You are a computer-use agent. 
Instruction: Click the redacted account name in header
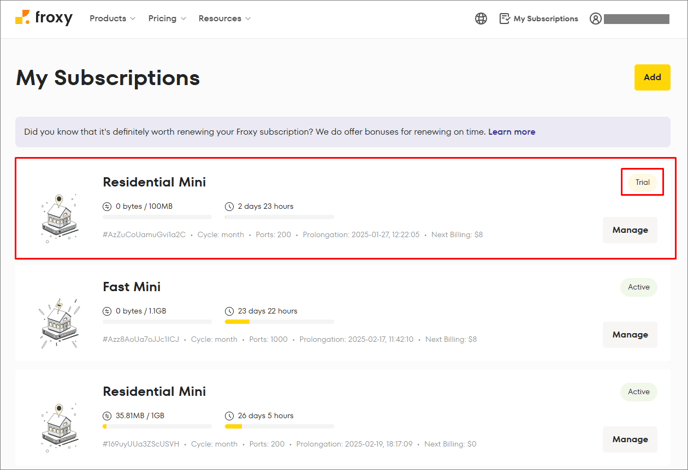[637, 19]
